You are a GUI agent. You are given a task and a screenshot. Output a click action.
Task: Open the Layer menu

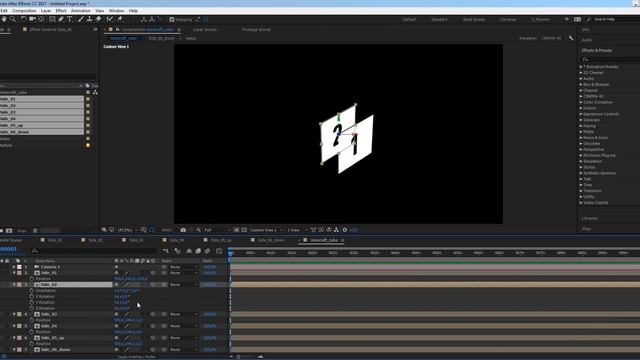pyautogui.click(x=46, y=11)
